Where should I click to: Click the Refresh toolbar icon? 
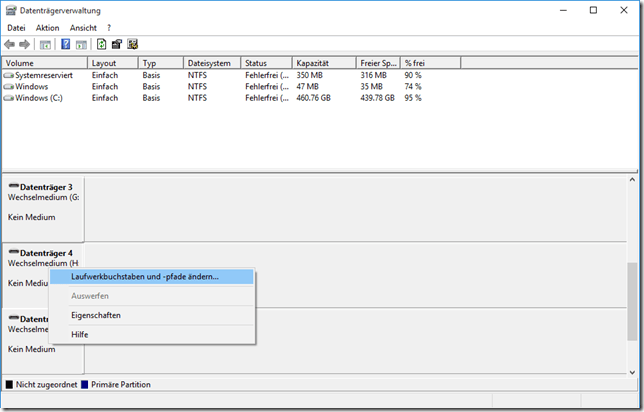click(101, 44)
